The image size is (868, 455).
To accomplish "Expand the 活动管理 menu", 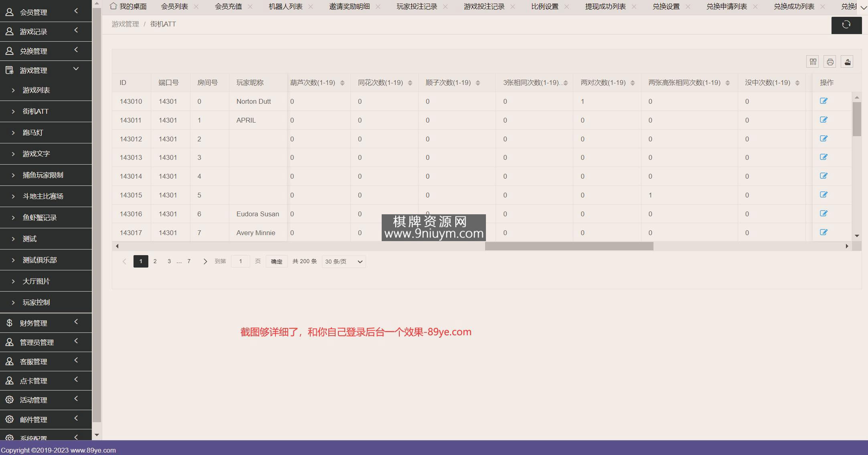I will pyautogui.click(x=46, y=400).
